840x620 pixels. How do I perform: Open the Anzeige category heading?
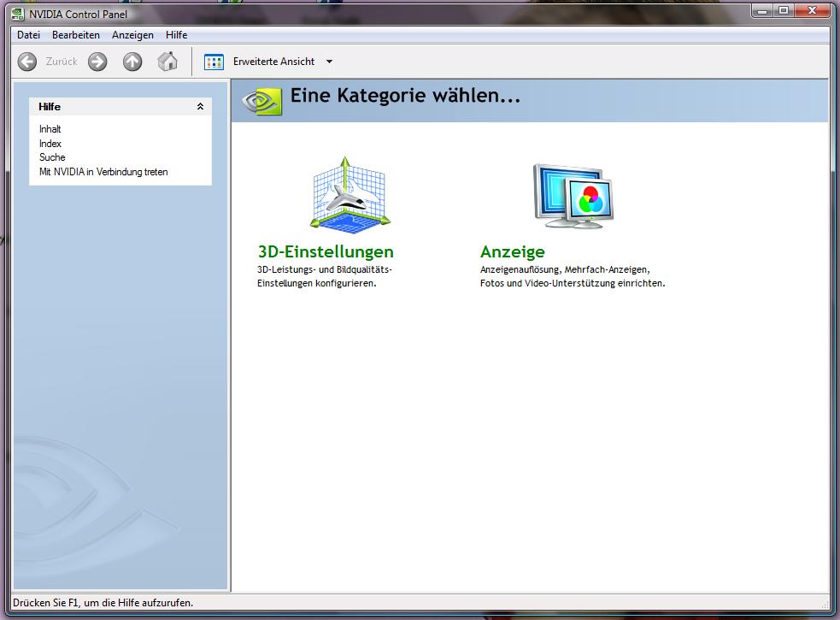(x=513, y=251)
